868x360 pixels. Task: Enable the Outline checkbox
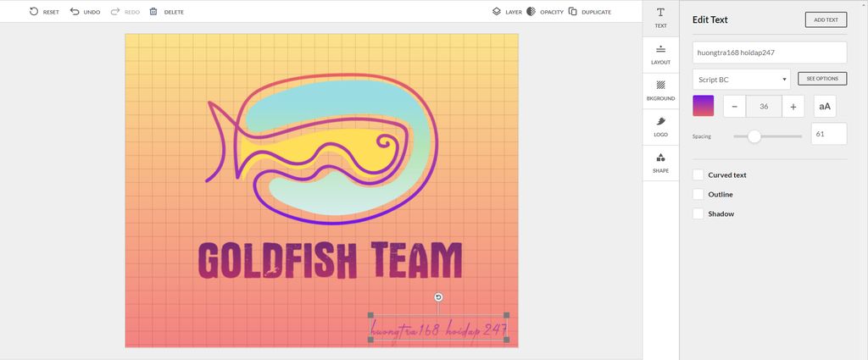[698, 194]
